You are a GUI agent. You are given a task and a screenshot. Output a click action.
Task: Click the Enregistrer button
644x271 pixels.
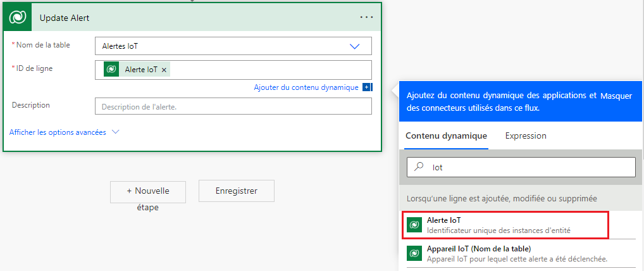tap(237, 191)
